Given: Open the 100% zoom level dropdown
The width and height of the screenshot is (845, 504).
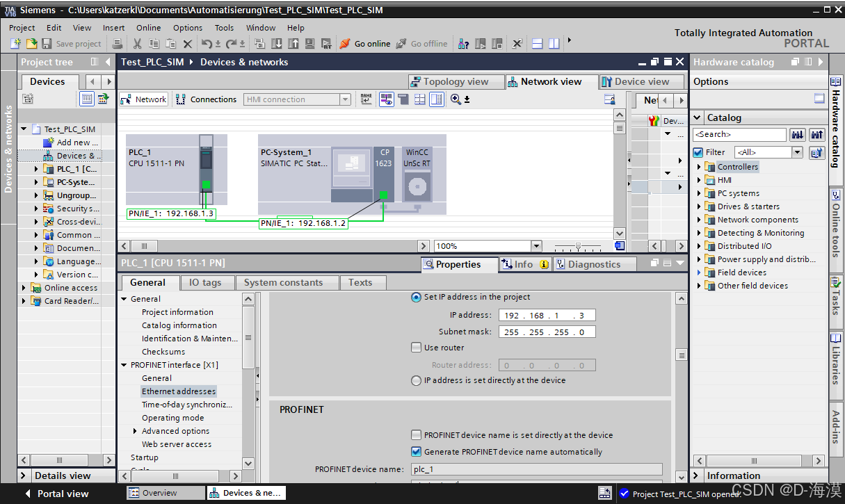Looking at the screenshot, I should pos(536,246).
